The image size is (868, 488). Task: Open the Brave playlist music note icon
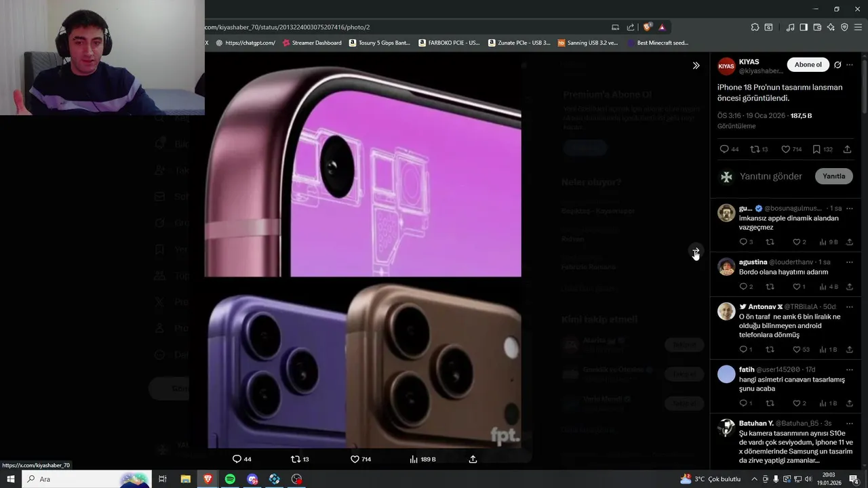(x=790, y=27)
